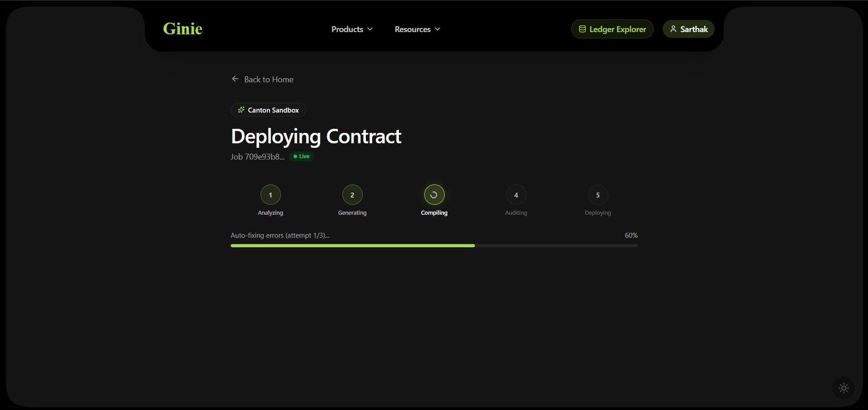
Task: Click the Deploying step label
Action: coord(598,213)
